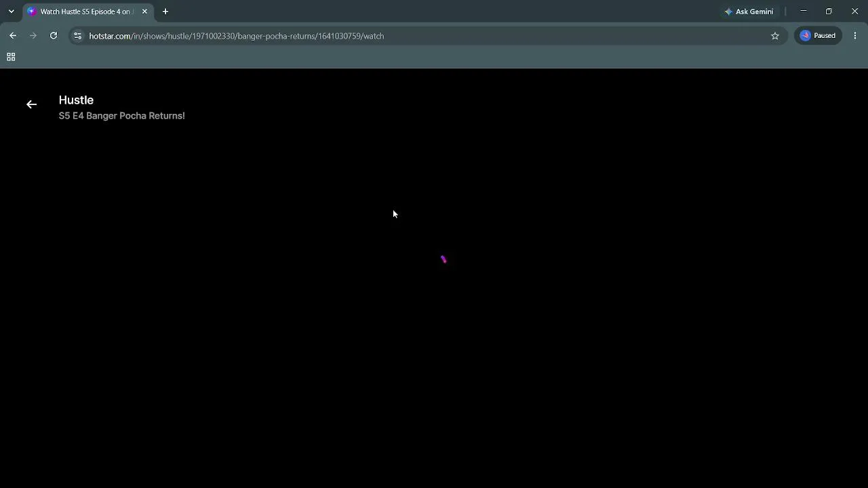Click the browser back navigation arrow
The image size is (868, 488).
[13, 36]
